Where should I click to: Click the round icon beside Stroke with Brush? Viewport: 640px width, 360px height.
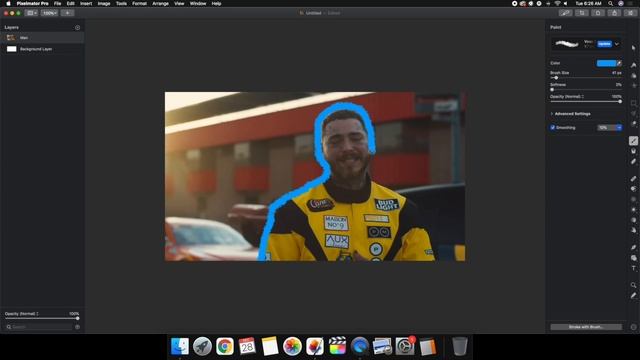point(633,327)
